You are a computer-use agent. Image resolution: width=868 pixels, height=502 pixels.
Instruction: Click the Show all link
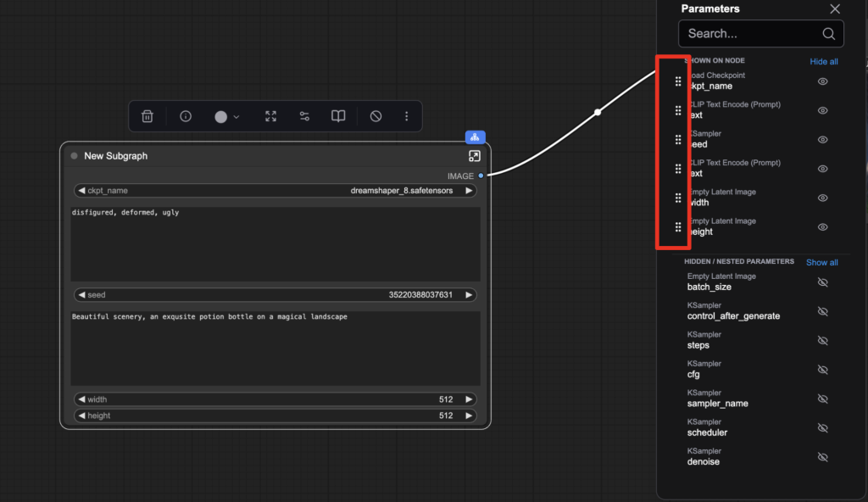pyautogui.click(x=821, y=262)
